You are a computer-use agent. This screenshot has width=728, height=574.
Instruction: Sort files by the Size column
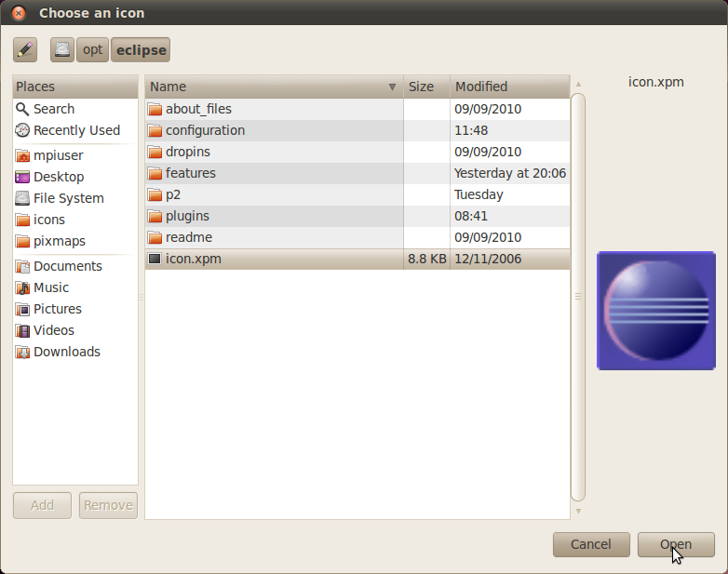pyautogui.click(x=426, y=87)
